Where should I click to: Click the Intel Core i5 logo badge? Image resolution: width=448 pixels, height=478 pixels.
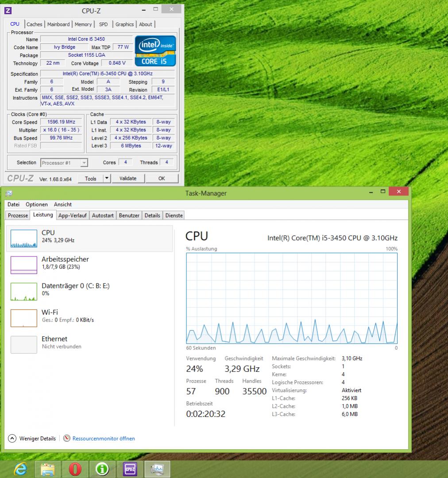click(155, 51)
